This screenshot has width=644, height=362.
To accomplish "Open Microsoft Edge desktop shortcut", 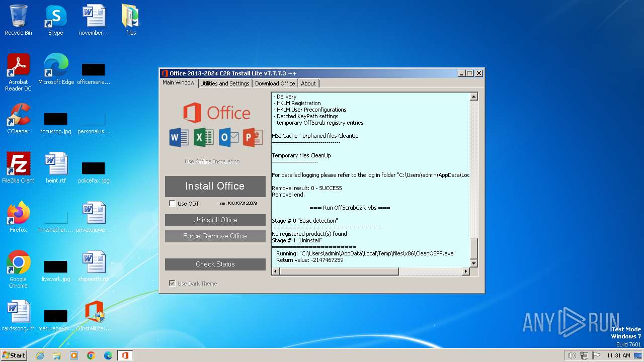I will coord(56,69).
